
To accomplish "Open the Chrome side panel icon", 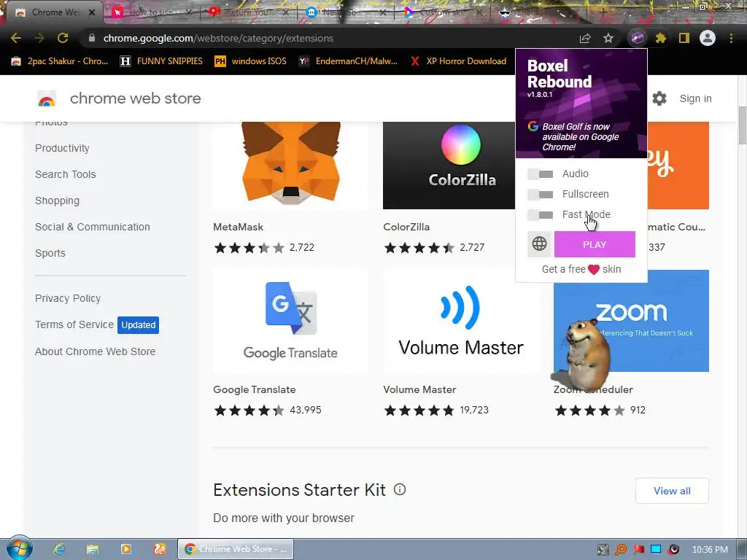I will tap(684, 38).
